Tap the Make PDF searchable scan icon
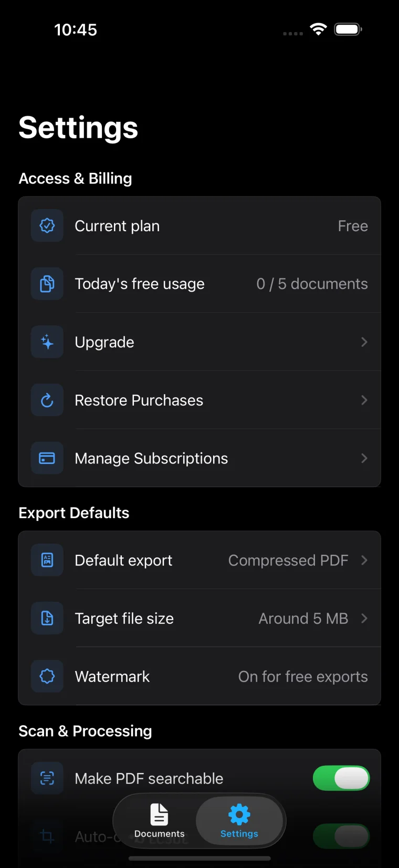Screen dimensions: 399x868 (47, 778)
